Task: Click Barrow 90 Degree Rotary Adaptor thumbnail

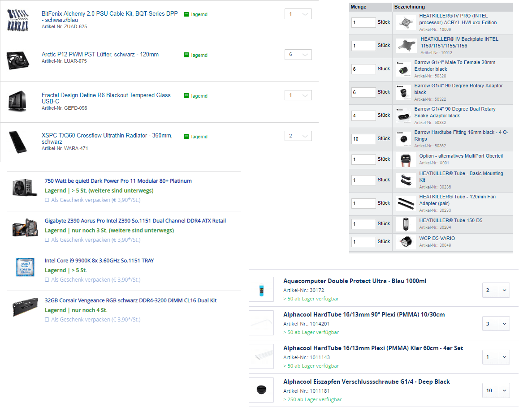Action: pos(403,92)
